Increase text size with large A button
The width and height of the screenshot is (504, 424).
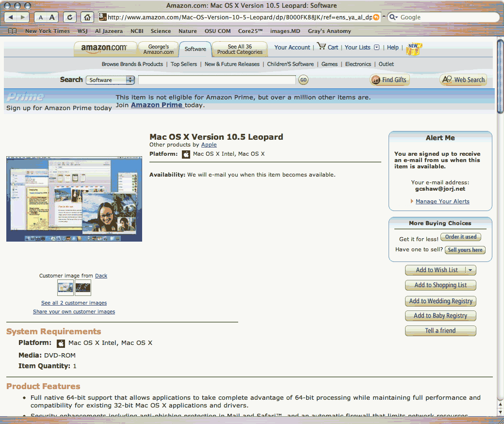point(52,17)
